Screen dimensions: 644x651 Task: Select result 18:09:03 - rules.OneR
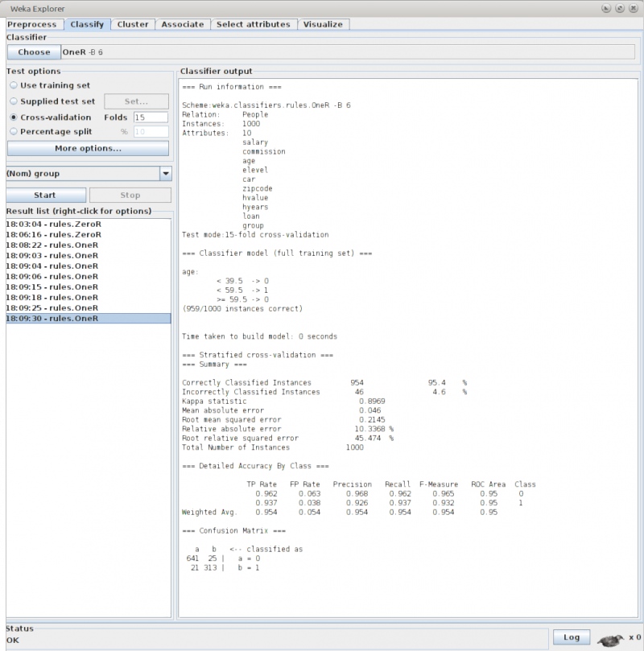pos(88,256)
